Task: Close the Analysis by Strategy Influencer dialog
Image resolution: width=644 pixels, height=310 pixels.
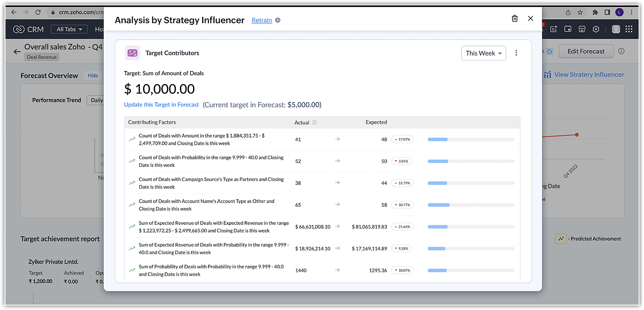Action: coord(530,19)
